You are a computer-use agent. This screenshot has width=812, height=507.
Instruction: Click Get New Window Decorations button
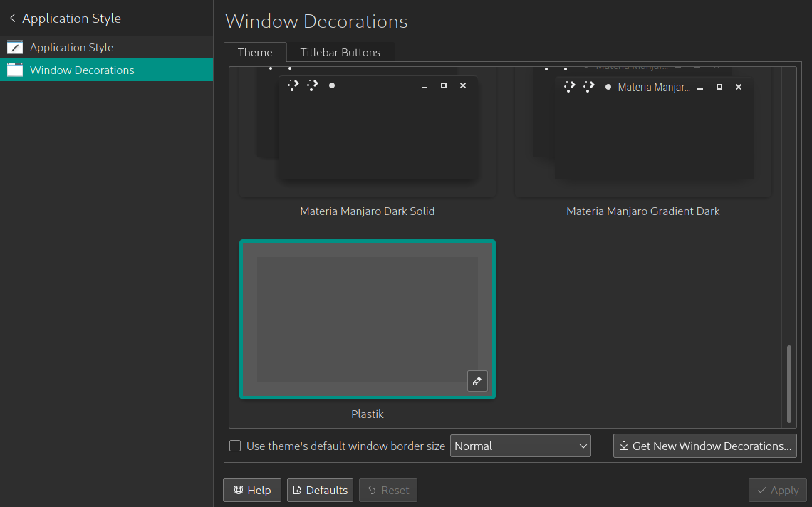705,446
